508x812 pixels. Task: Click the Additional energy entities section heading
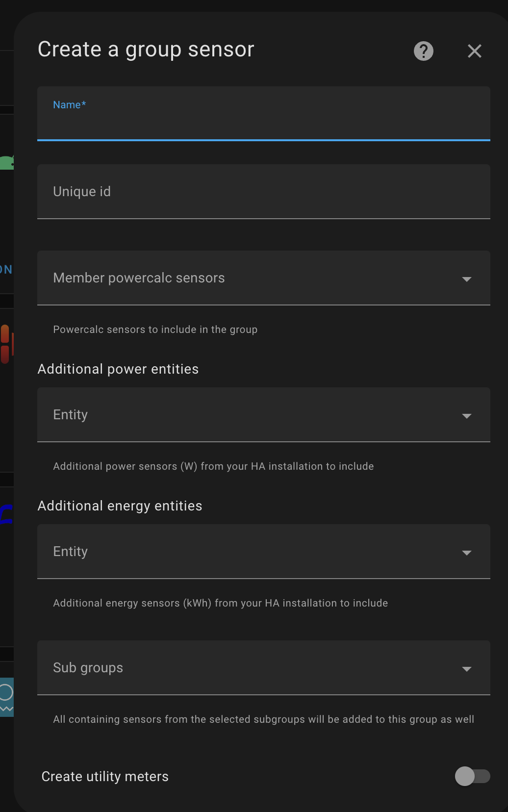120,506
